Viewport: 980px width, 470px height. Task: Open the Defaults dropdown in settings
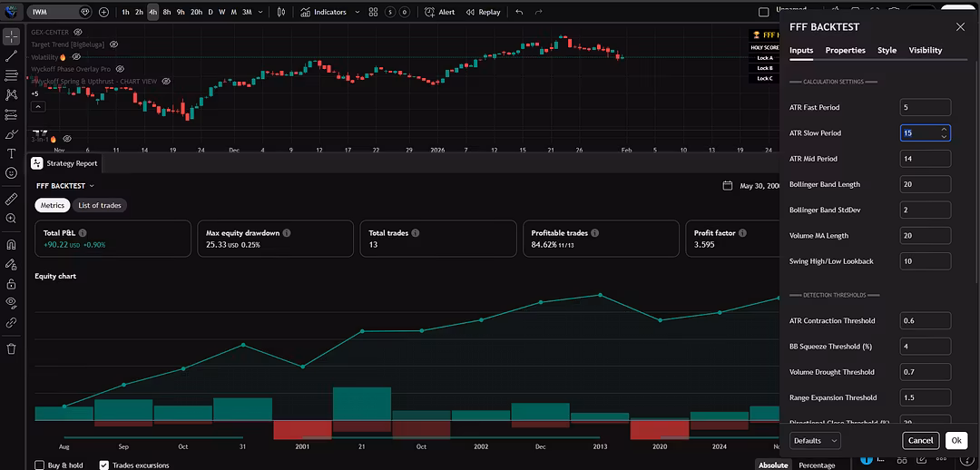(x=815, y=441)
